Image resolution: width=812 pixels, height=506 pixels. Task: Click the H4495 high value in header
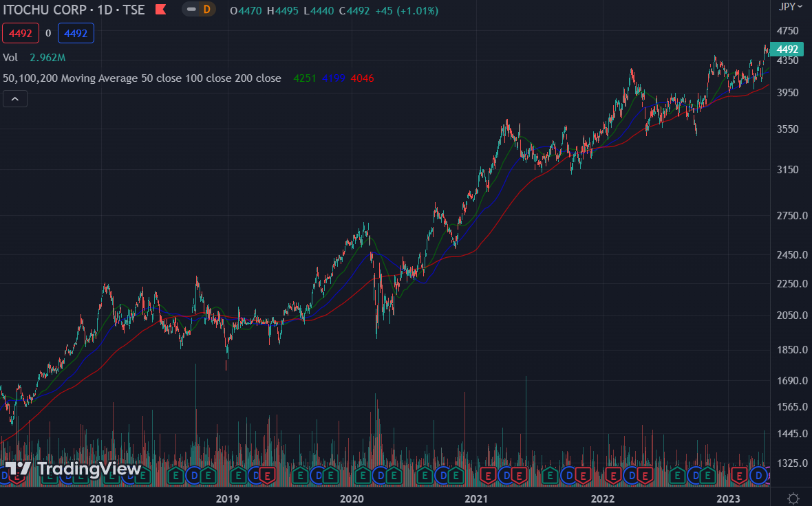point(283,10)
